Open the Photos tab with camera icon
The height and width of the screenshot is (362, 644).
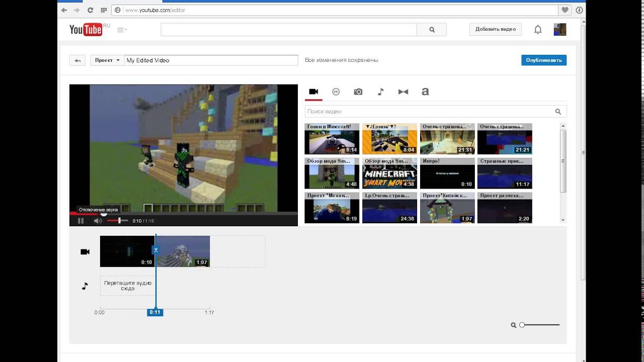[x=358, y=92]
